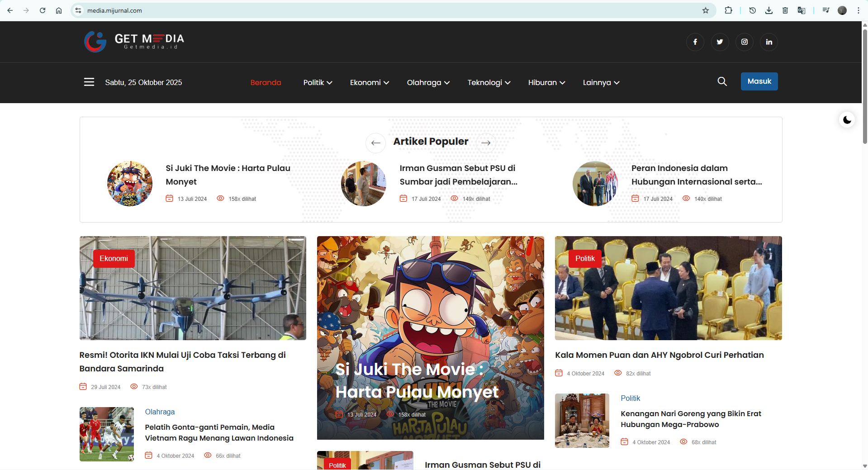Open the hamburger menu icon
868x470 pixels.
[89, 82]
